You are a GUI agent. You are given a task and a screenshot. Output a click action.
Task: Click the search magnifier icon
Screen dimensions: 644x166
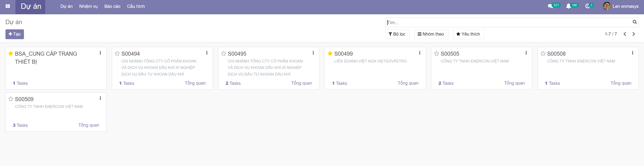pos(635,22)
